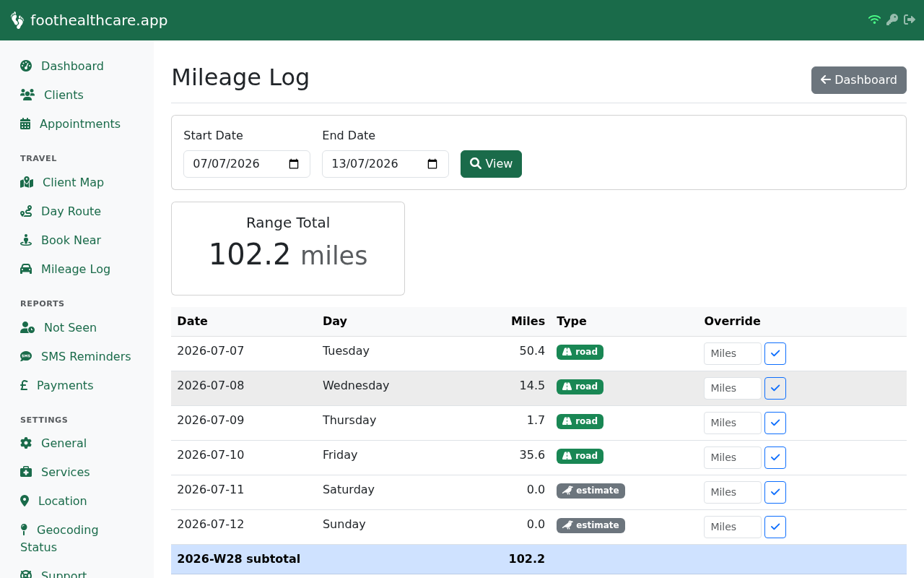Click Miles override input for Wednesday
Image resolution: width=924 pixels, height=578 pixels.
(x=733, y=388)
